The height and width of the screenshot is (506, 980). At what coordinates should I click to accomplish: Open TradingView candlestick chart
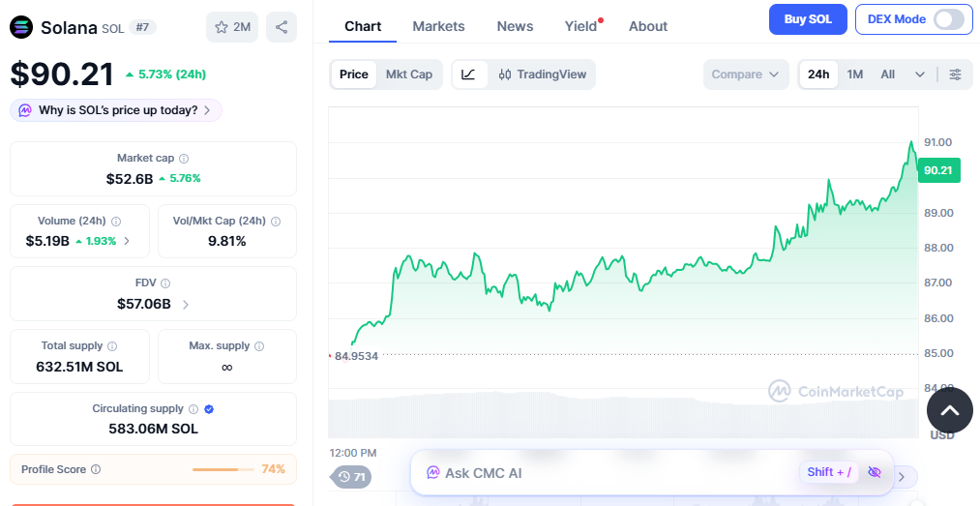(543, 74)
